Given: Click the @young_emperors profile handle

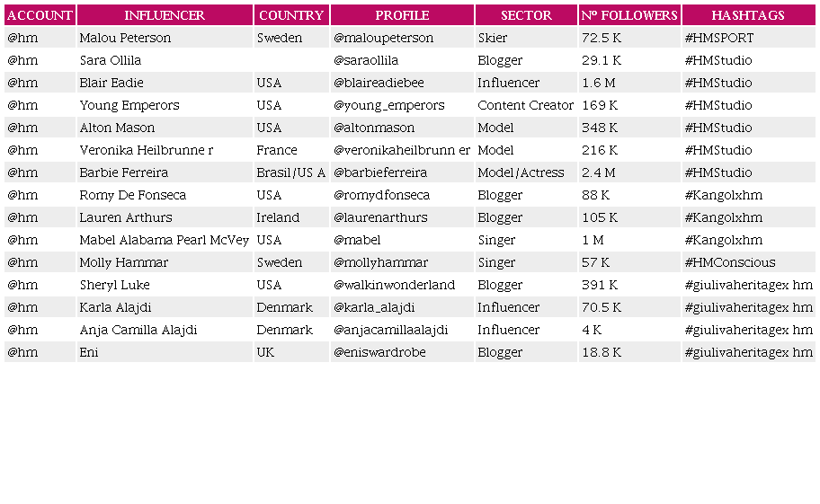Looking at the screenshot, I should (x=389, y=105).
